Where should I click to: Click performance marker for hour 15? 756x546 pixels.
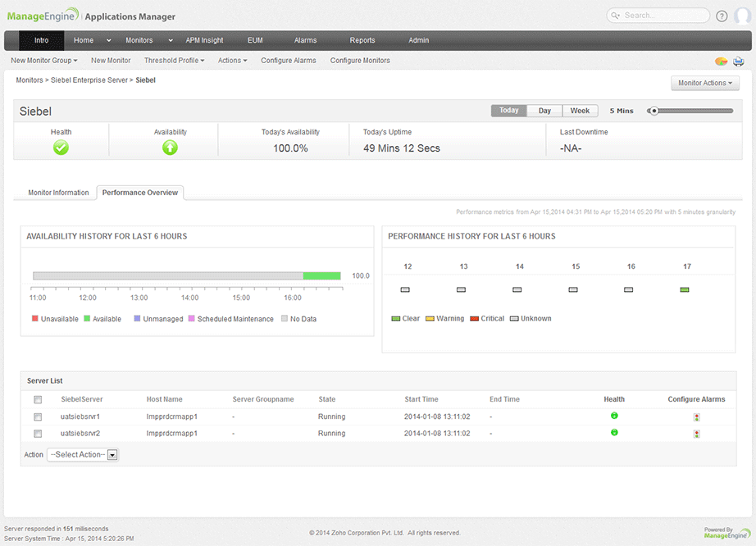click(573, 289)
